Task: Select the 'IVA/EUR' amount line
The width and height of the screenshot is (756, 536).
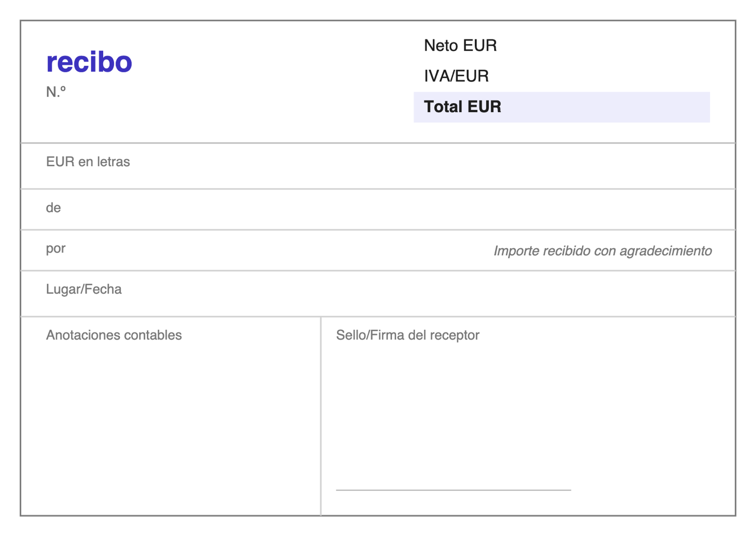Action: coord(562,76)
